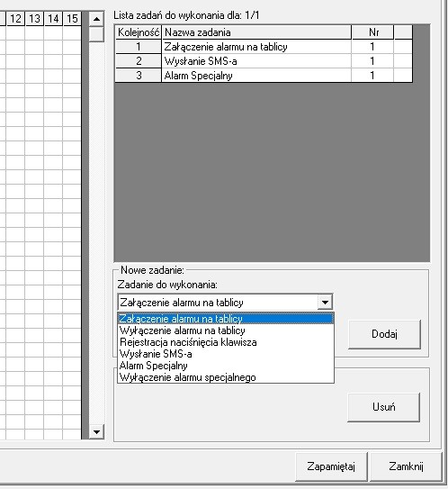Screen dimensions: 448x489
Task: Click the 'Kolejność' column header
Action: [139, 32]
